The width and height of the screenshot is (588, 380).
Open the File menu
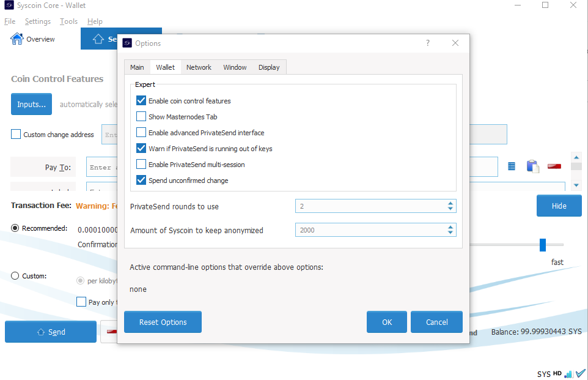click(x=10, y=21)
